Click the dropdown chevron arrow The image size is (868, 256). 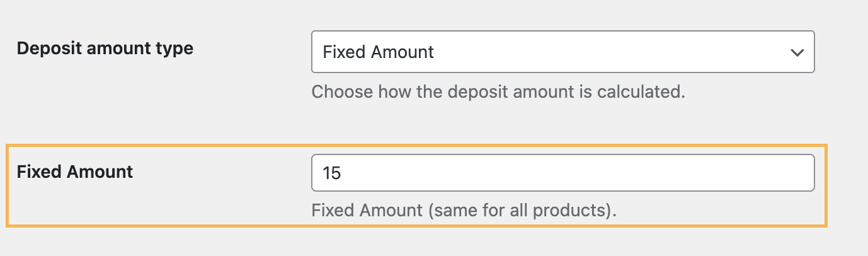click(797, 52)
